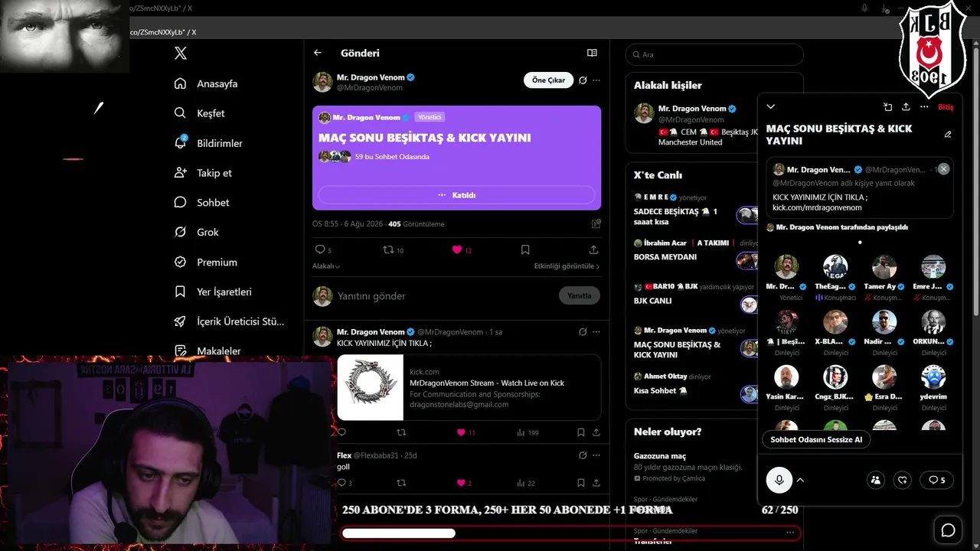Open the space panel's more options menu
The width and height of the screenshot is (980, 551).
924,107
